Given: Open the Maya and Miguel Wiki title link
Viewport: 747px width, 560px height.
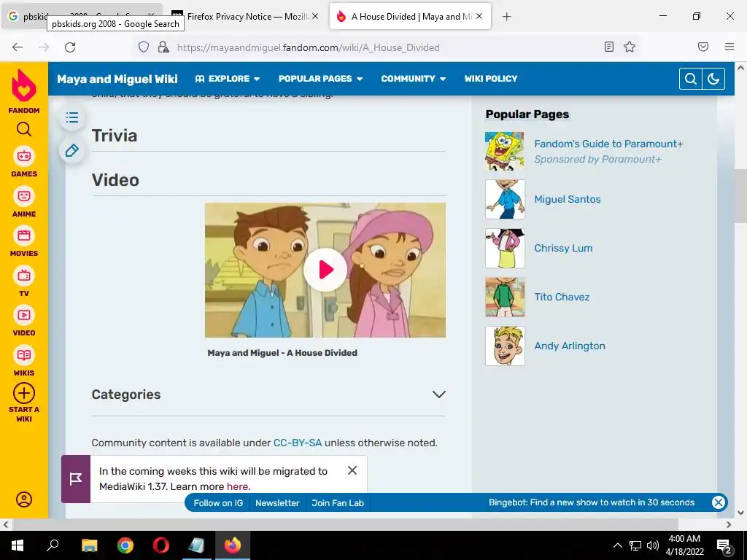Looking at the screenshot, I should (117, 79).
